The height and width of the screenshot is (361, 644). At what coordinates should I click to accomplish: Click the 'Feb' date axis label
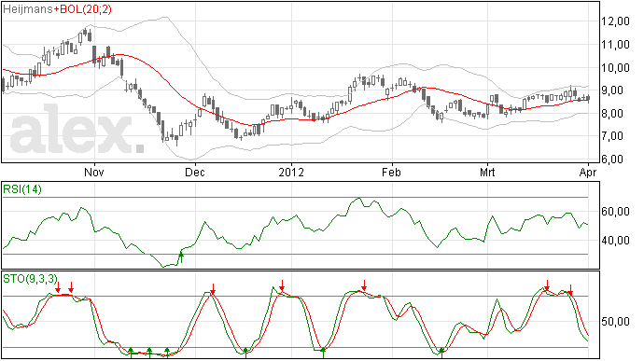(391, 172)
